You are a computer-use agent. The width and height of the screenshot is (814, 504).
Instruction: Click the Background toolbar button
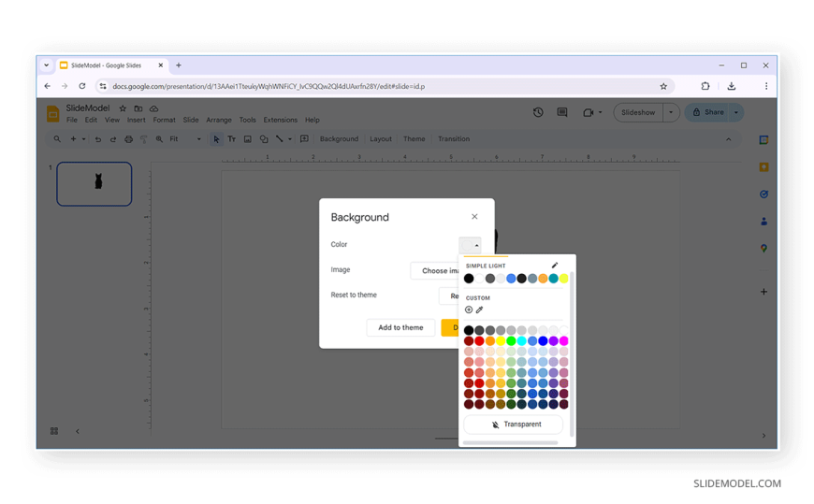coord(339,139)
